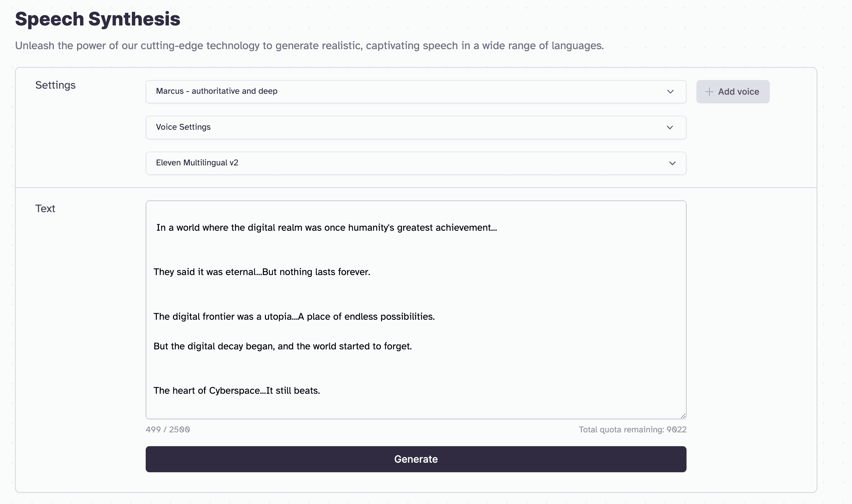Click the chevron on the Marcus voice dropdown

click(670, 92)
